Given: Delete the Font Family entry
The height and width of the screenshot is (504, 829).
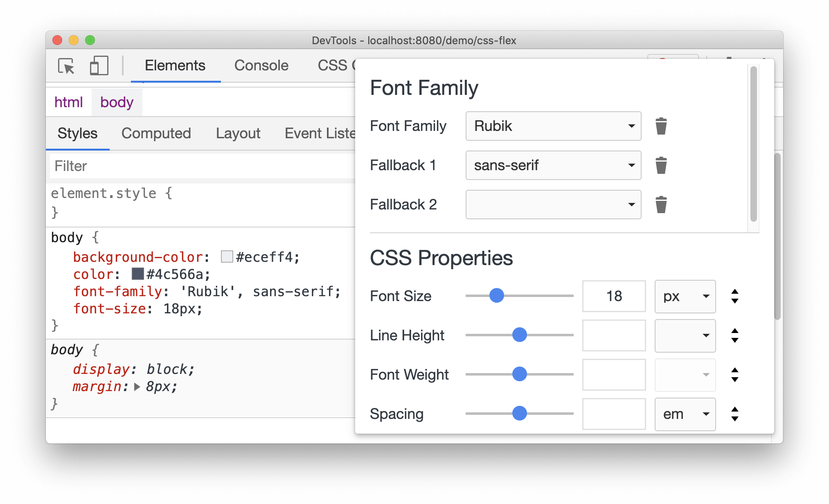Looking at the screenshot, I should (x=660, y=126).
